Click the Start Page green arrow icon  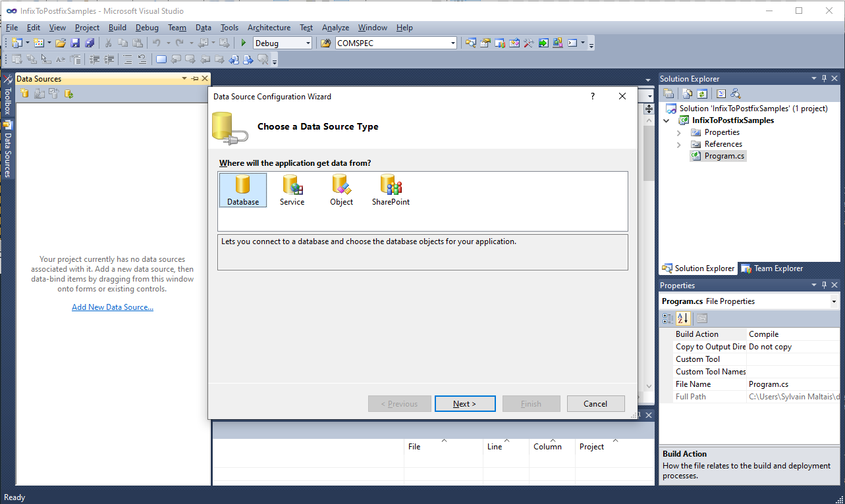(x=543, y=43)
